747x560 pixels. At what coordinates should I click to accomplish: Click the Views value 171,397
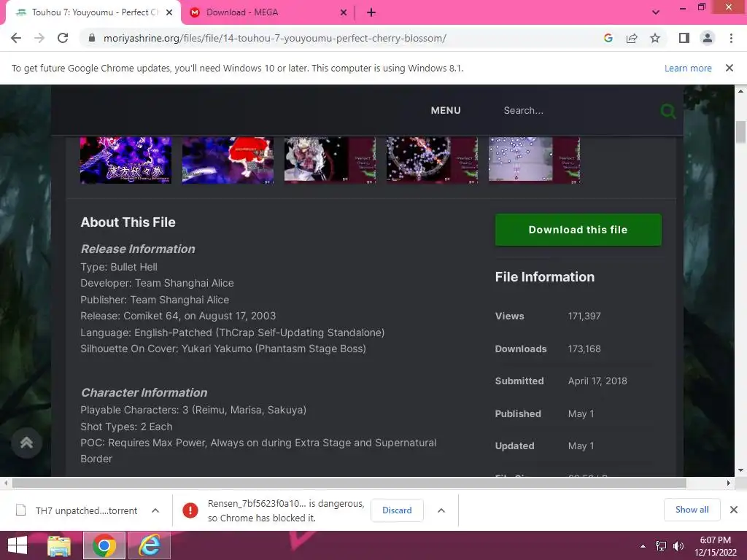tap(584, 316)
